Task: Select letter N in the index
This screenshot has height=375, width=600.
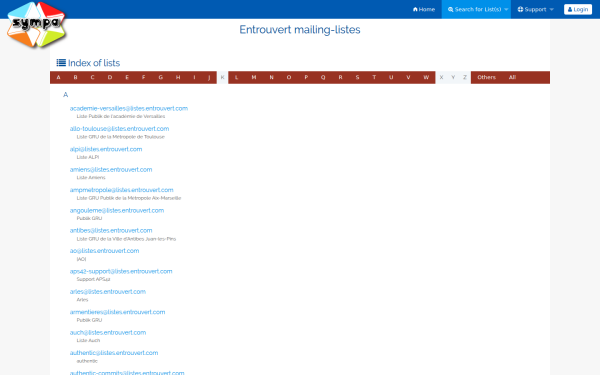Action: (x=271, y=77)
